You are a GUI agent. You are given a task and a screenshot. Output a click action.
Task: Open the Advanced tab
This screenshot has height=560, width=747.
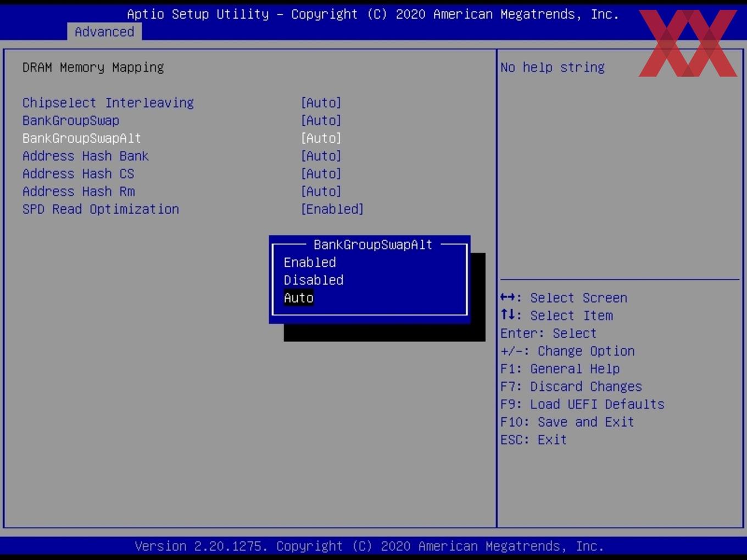(x=104, y=32)
